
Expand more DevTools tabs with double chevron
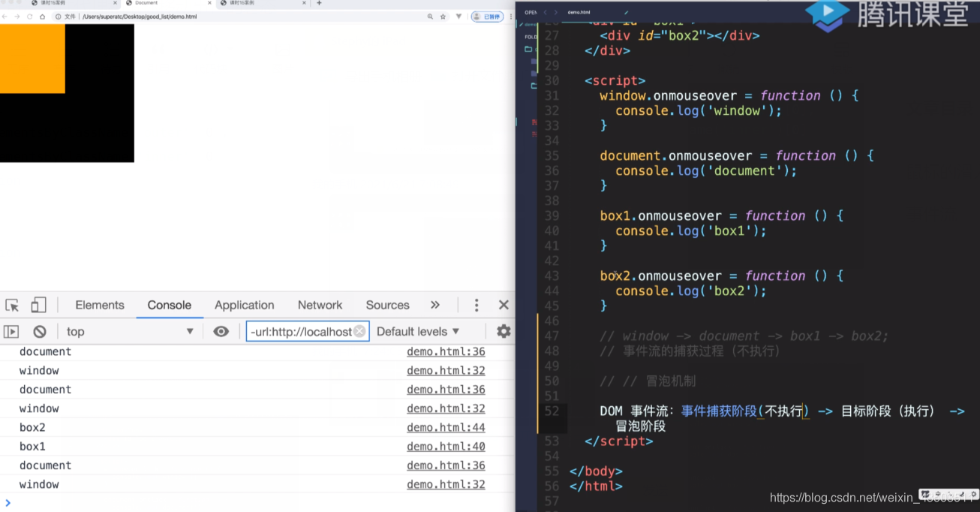coord(435,305)
